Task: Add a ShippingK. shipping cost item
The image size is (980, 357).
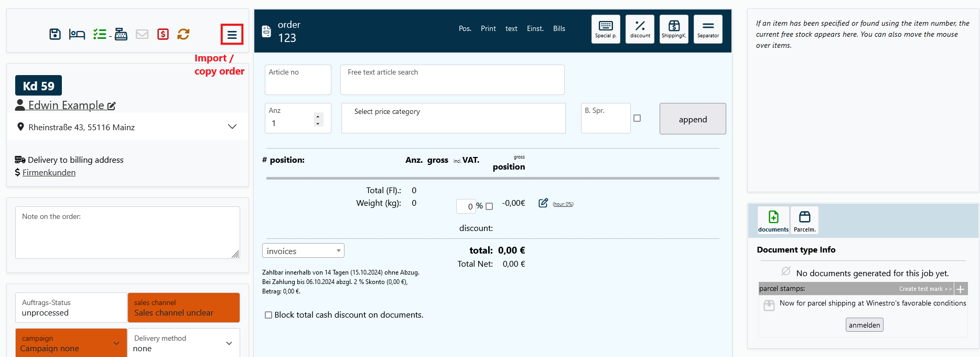Action: [674, 29]
